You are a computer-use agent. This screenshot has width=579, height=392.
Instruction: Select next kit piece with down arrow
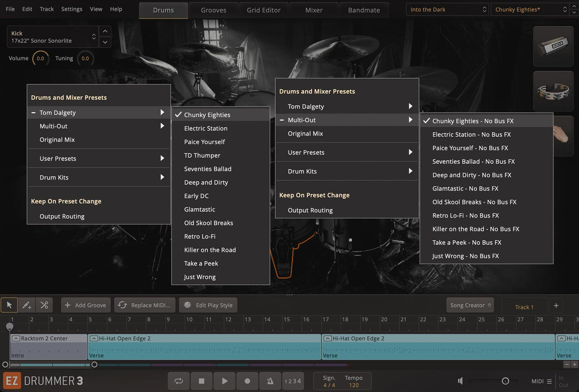(105, 42)
